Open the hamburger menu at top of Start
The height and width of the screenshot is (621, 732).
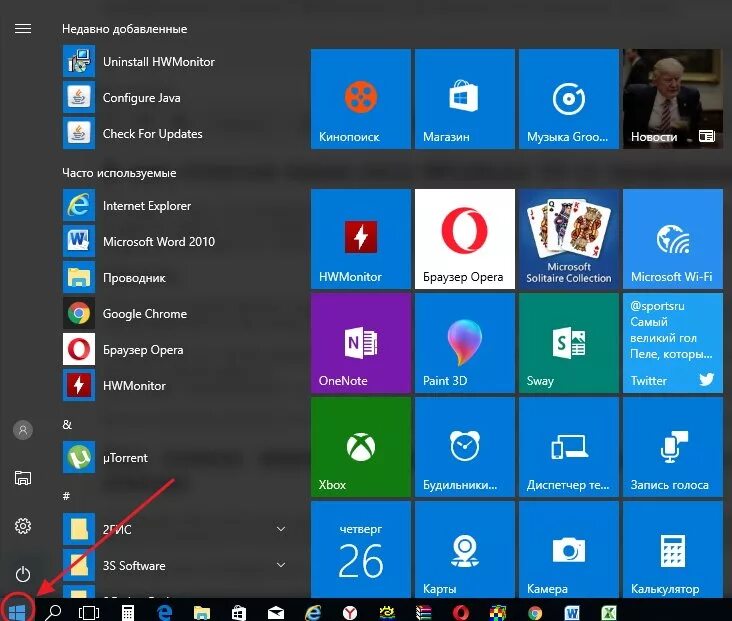pos(23,29)
